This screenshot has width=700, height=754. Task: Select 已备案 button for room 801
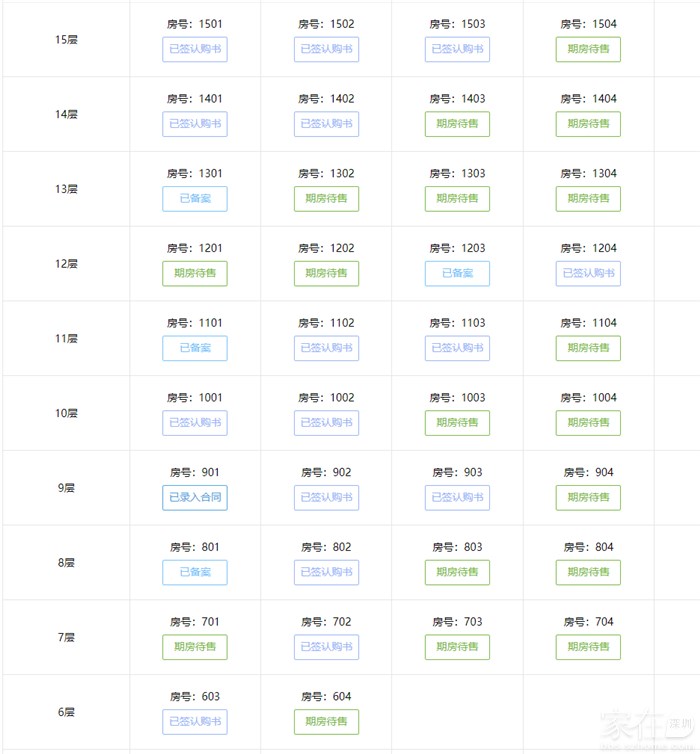(x=195, y=572)
